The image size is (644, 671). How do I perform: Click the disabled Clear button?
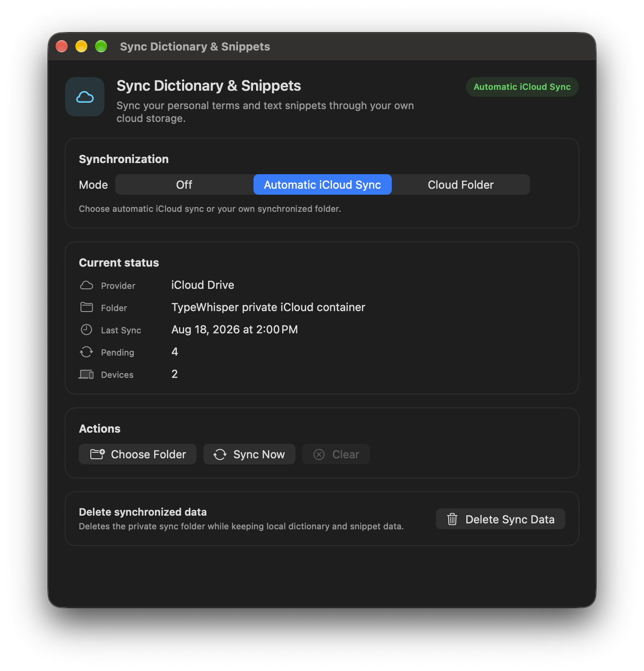336,454
